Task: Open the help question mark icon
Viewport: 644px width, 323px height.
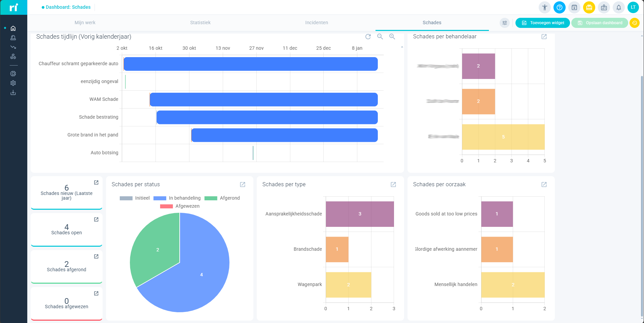Action: click(x=559, y=7)
